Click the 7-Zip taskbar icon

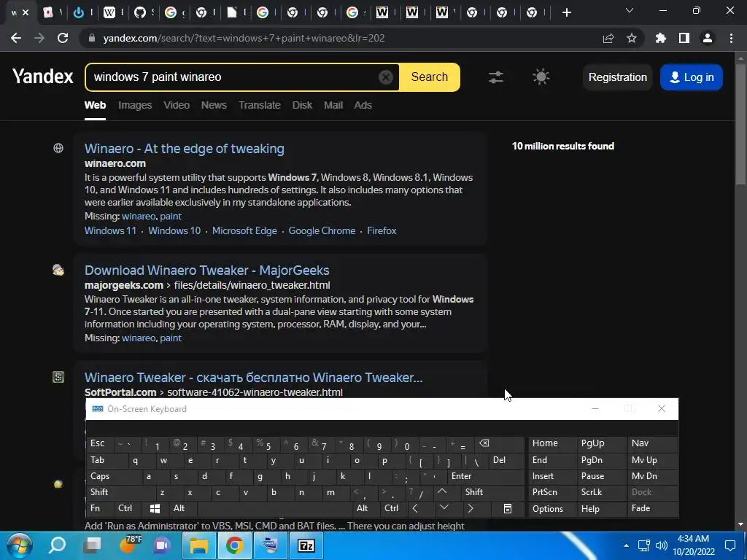point(306,545)
